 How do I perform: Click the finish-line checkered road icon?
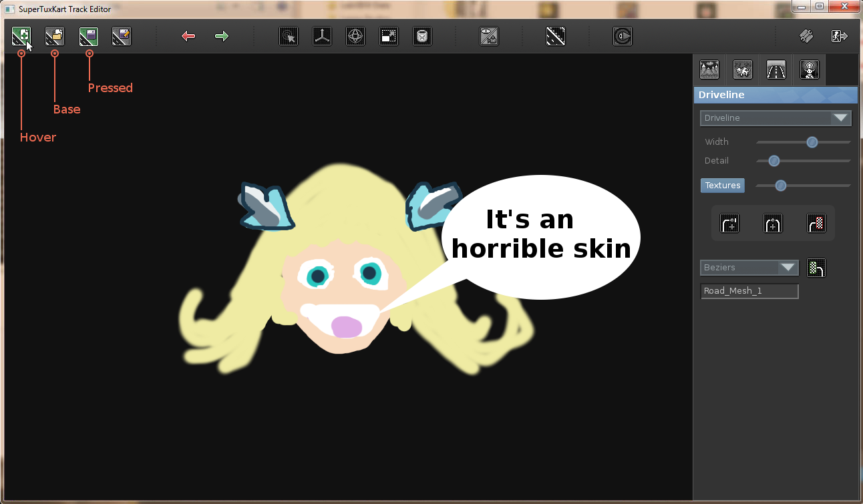pos(816,223)
